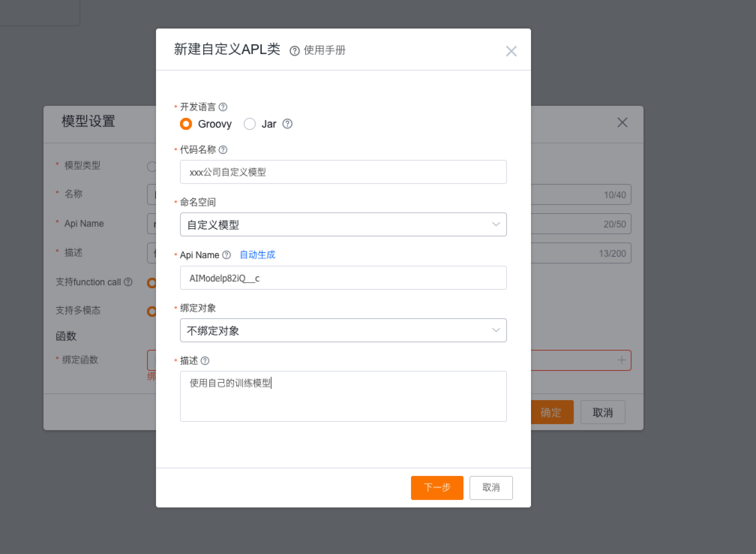Open the 绑定对象 dropdown
The width and height of the screenshot is (756, 554).
pos(343,330)
